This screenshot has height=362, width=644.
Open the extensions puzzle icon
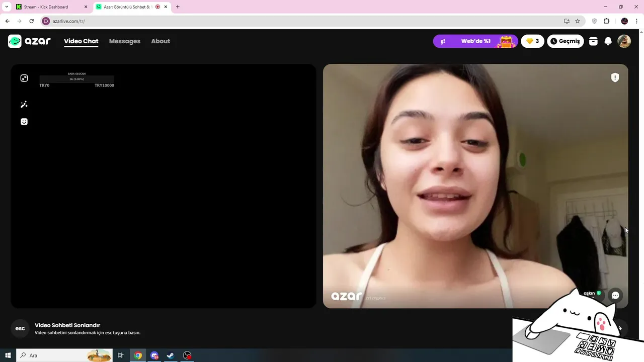[x=606, y=21]
